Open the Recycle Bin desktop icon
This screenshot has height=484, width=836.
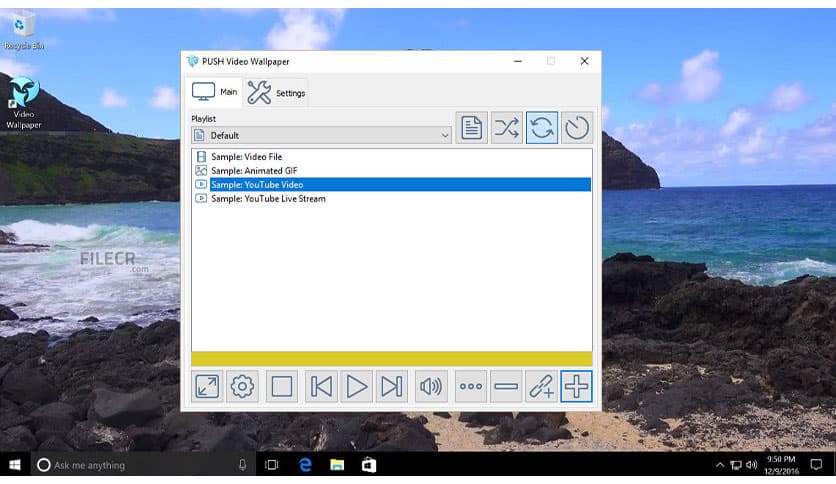click(23, 31)
